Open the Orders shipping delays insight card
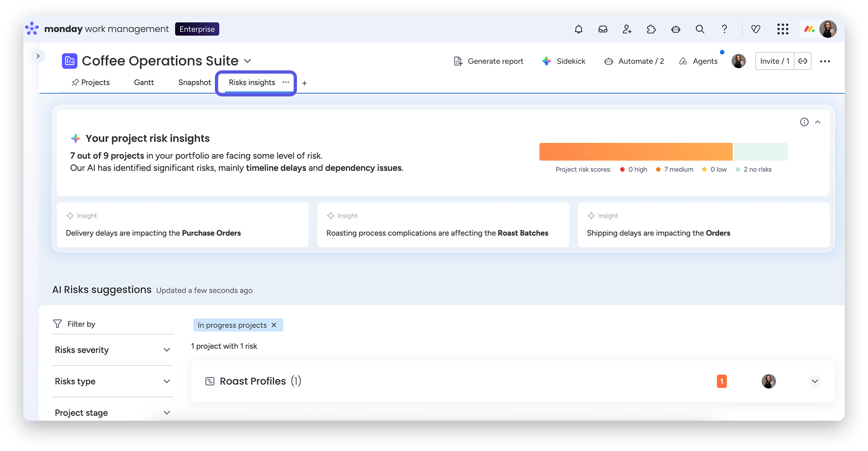 pyautogui.click(x=704, y=225)
